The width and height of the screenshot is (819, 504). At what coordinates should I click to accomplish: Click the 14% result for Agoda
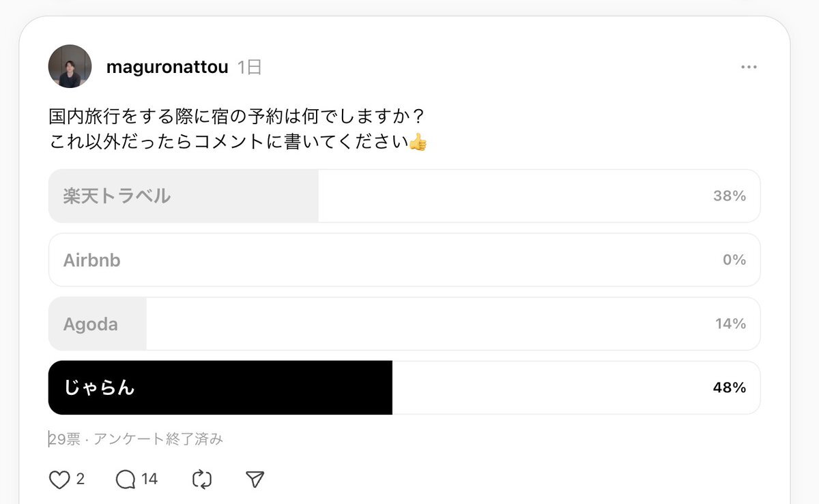click(731, 324)
